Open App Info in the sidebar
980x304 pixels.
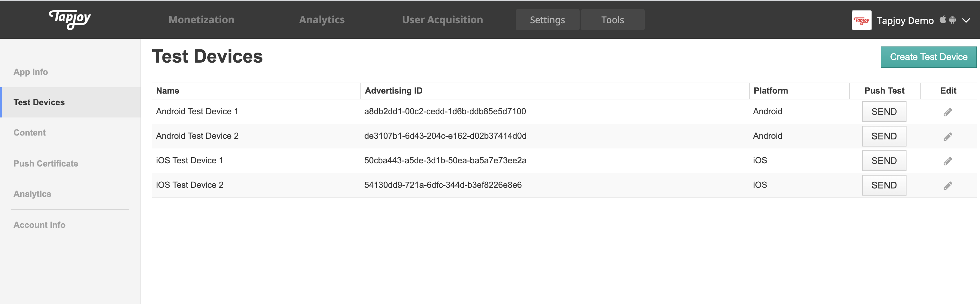pyautogui.click(x=31, y=72)
